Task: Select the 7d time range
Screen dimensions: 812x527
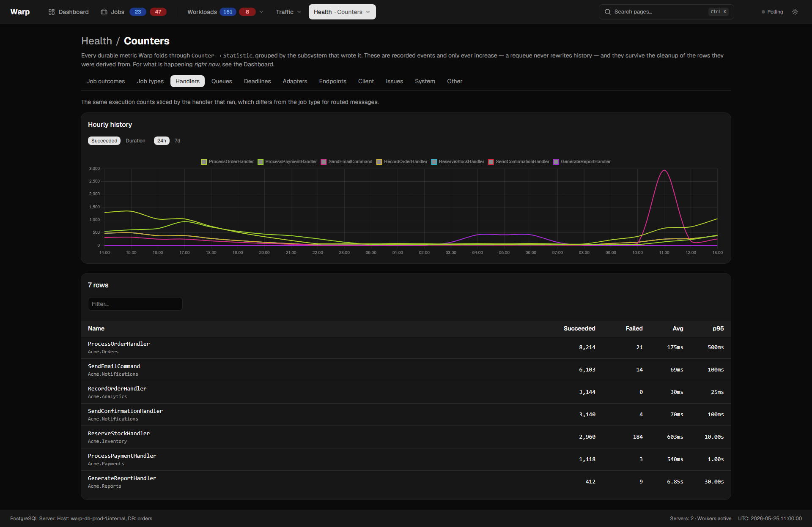Action: (x=178, y=141)
